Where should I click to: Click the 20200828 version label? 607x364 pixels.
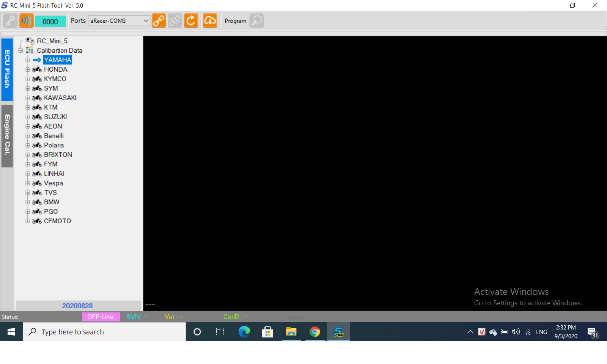(77, 306)
